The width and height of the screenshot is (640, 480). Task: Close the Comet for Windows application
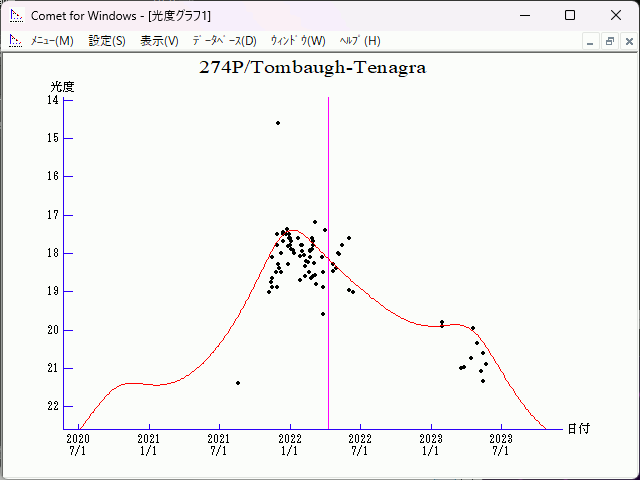click(x=615, y=15)
